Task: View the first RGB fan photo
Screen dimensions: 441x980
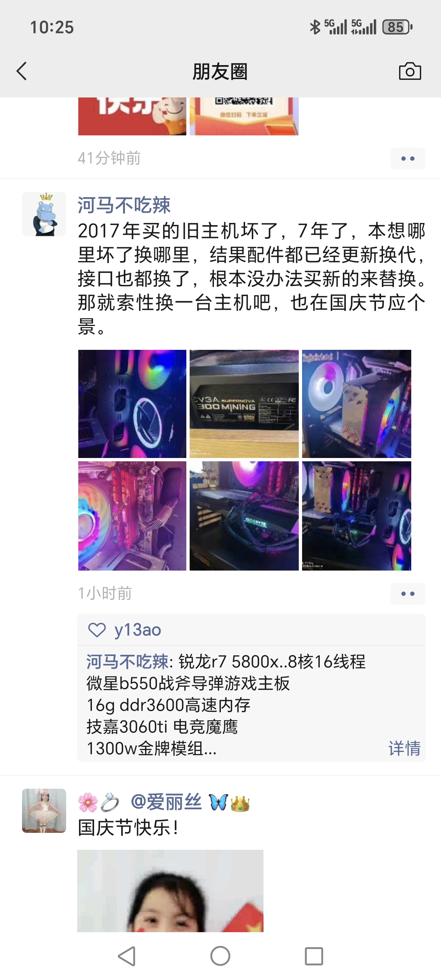Action: (132, 404)
